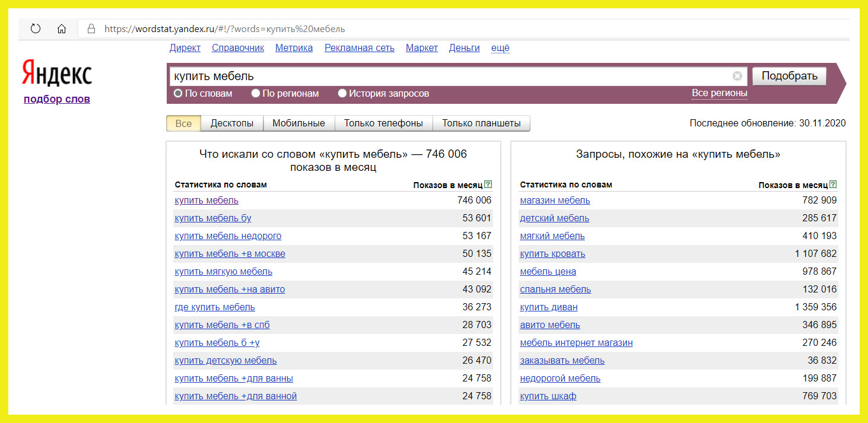
Task: Expand the 'ещё' services menu
Action: tap(500, 48)
